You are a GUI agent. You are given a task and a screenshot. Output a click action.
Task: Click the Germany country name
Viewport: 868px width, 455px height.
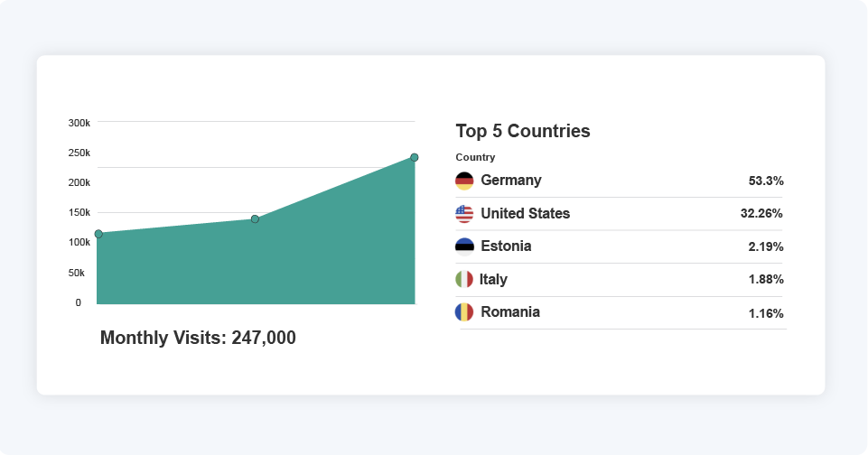click(x=511, y=181)
